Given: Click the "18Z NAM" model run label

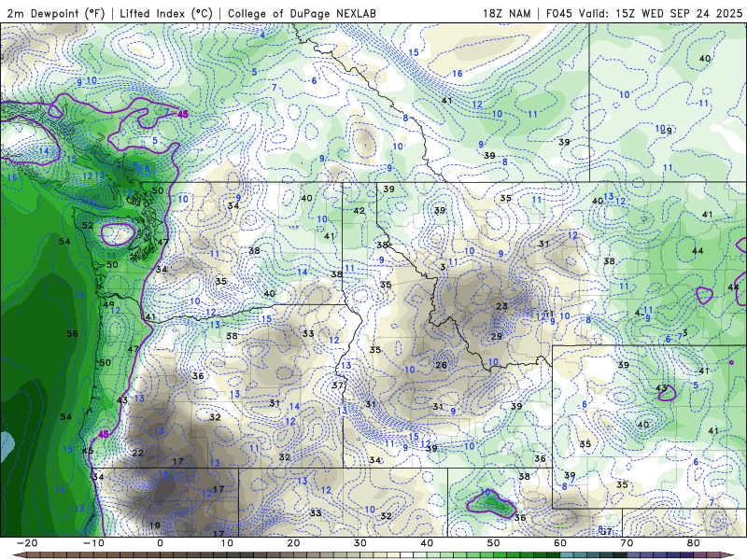Looking at the screenshot, I should [x=506, y=13].
